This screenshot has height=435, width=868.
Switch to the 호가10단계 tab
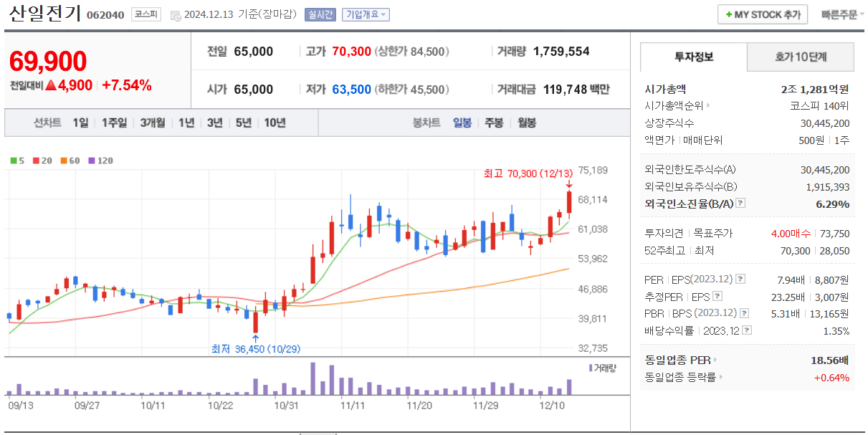pos(801,57)
